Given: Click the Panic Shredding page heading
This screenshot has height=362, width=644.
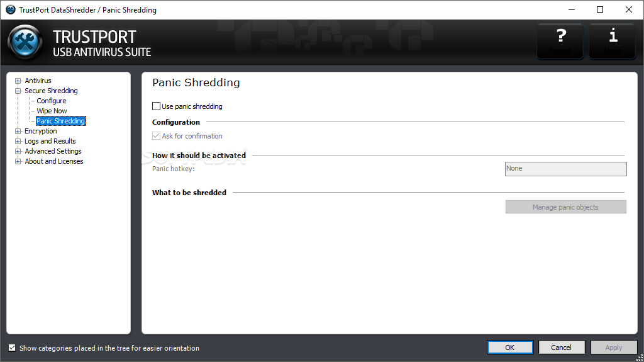Looking at the screenshot, I should (196, 82).
